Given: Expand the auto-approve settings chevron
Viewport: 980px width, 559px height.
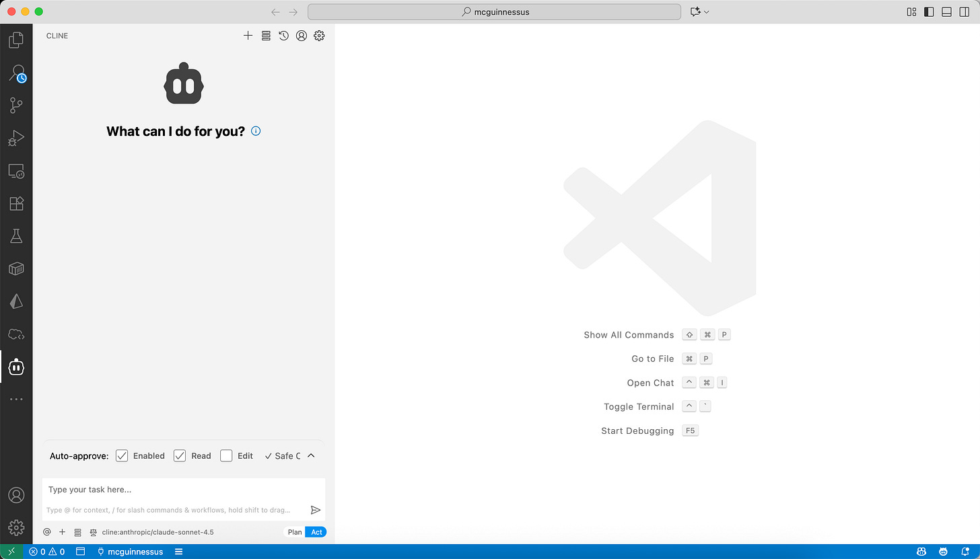Looking at the screenshot, I should coord(311,455).
